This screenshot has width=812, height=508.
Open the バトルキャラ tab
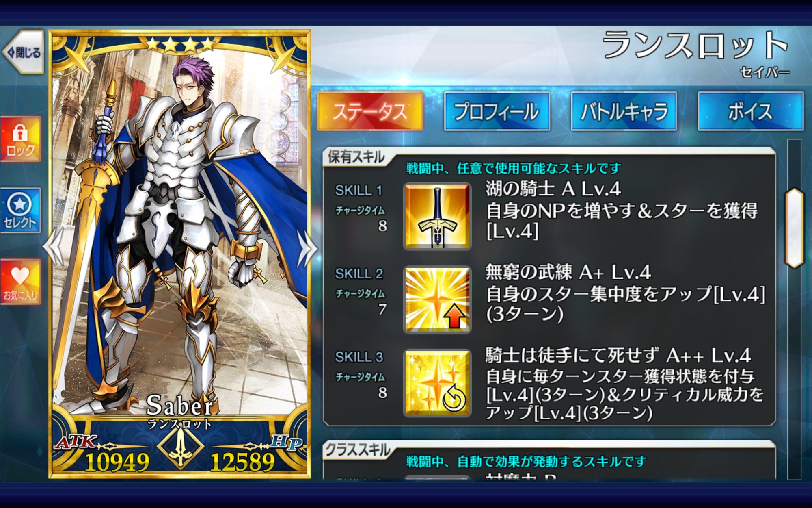point(624,111)
